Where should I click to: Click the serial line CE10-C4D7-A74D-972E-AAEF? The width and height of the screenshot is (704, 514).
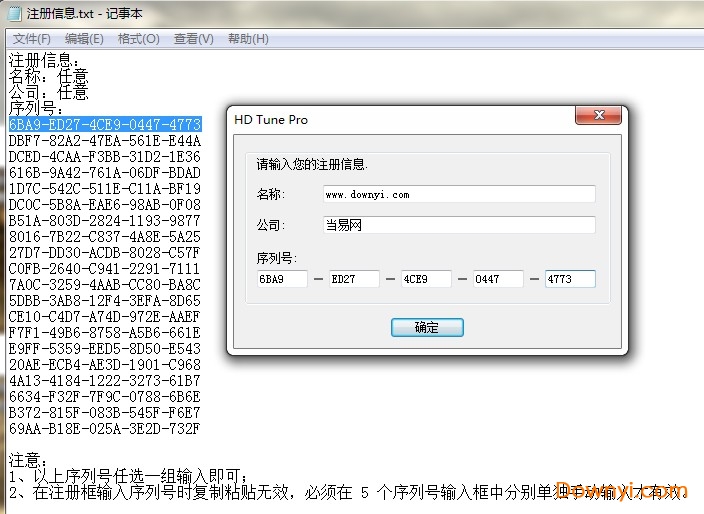point(105,316)
